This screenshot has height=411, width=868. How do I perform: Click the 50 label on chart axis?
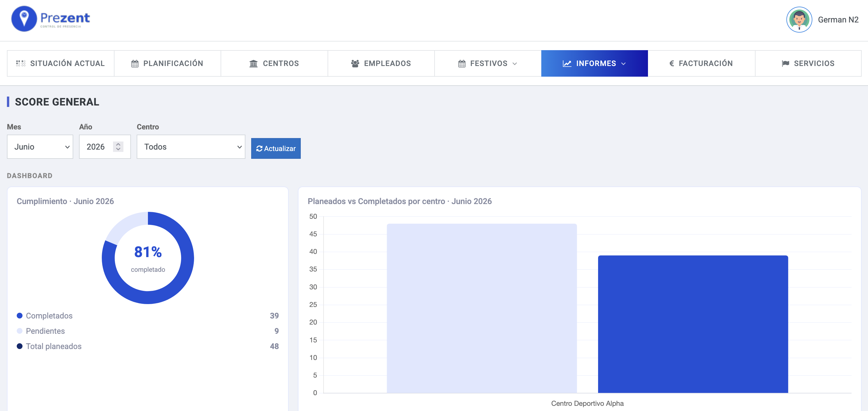[313, 216]
